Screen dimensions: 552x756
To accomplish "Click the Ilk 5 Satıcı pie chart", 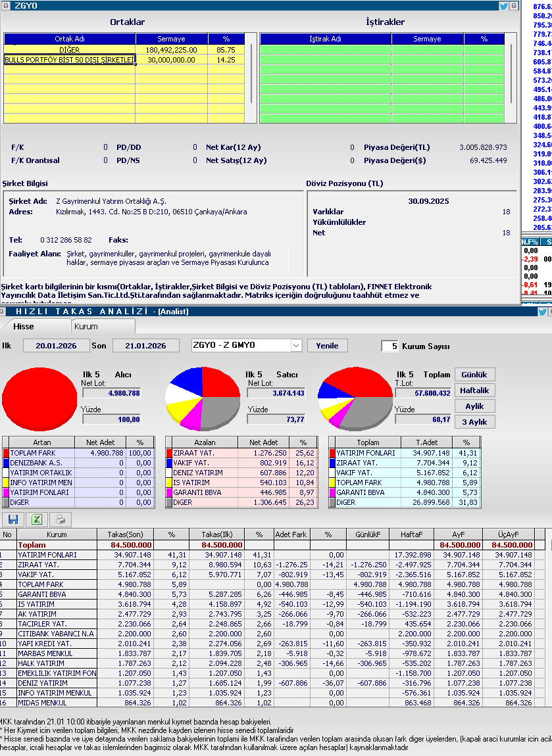I will point(203,399).
